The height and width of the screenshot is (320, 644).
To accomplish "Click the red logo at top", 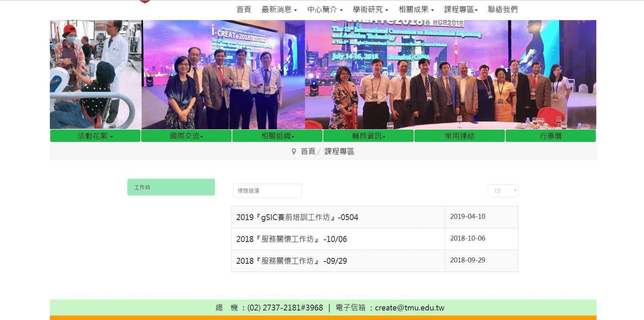I will point(145,1).
